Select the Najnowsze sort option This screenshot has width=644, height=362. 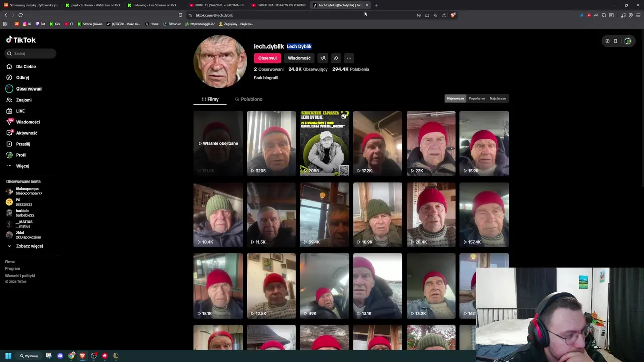(455, 98)
